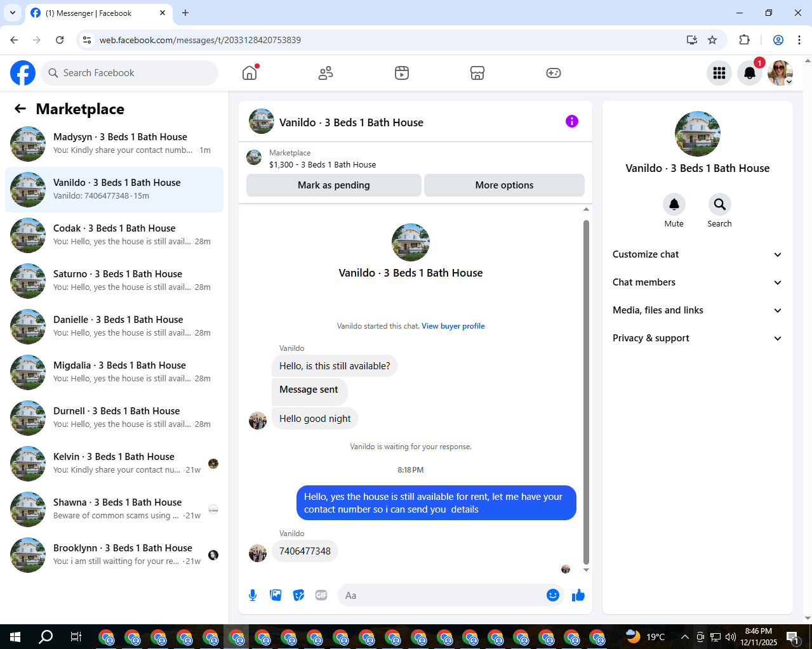Viewport: 812px width, 649px height.
Task: Mute this conversation with the bell icon
Action: click(x=674, y=204)
